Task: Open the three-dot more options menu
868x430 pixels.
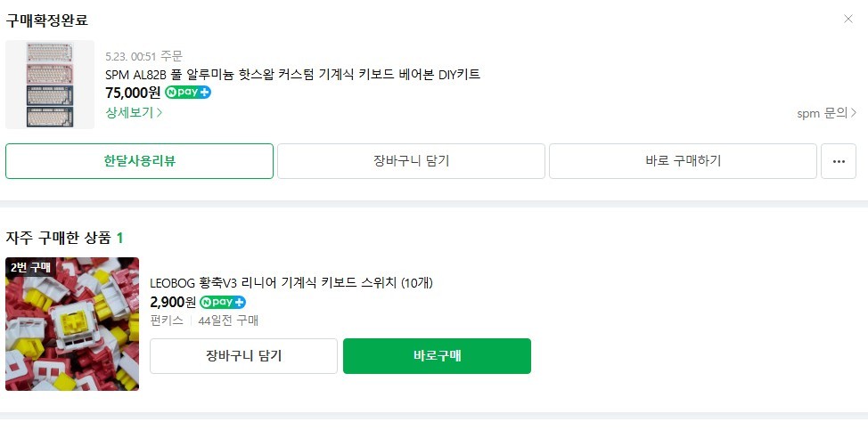Action: 838,161
